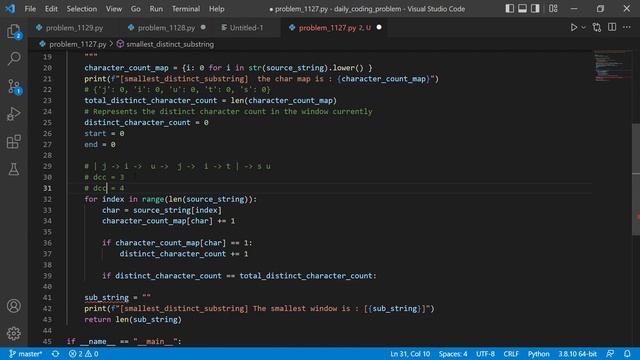
Task: Open the View menu
Action: [113, 9]
